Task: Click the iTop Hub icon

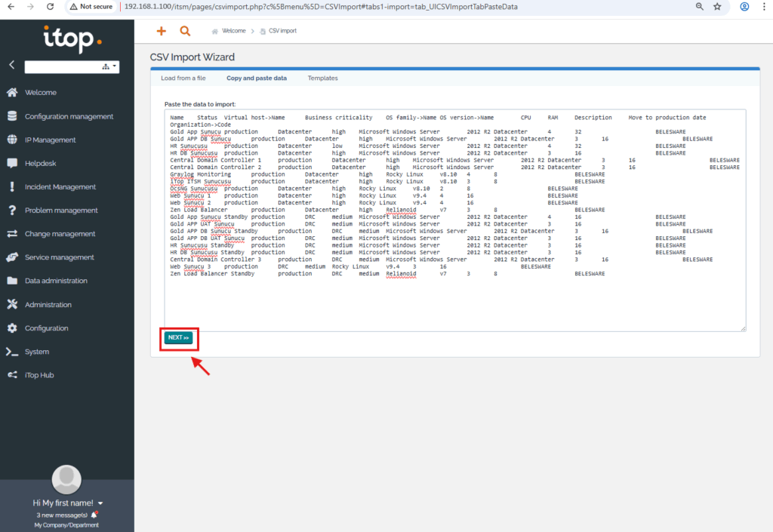Action: tap(11, 375)
